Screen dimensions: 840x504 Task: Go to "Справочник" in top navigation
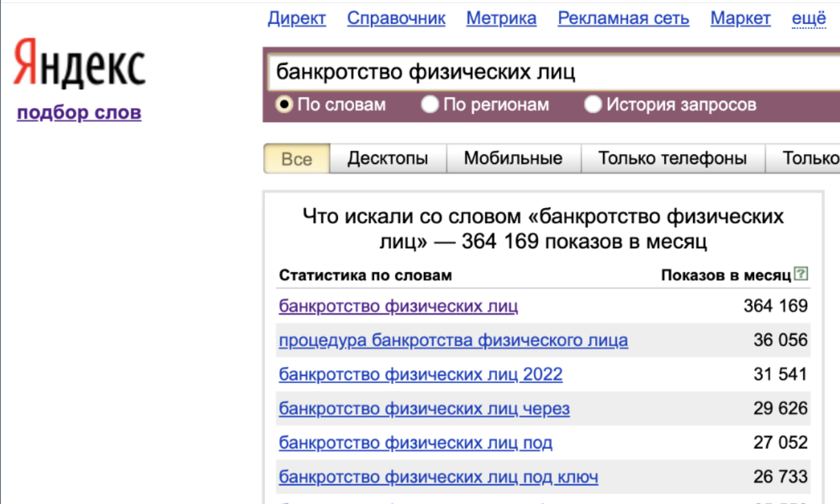tap(396, 19)
